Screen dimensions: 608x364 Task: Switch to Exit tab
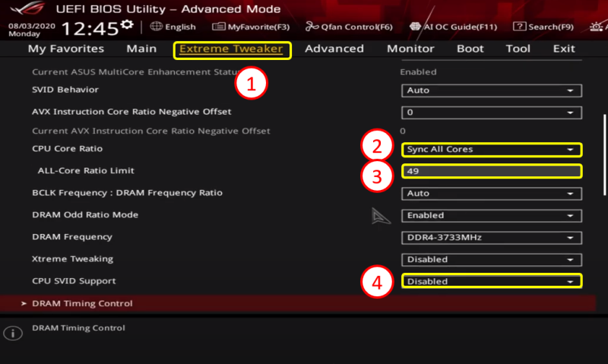click(564, 49)
